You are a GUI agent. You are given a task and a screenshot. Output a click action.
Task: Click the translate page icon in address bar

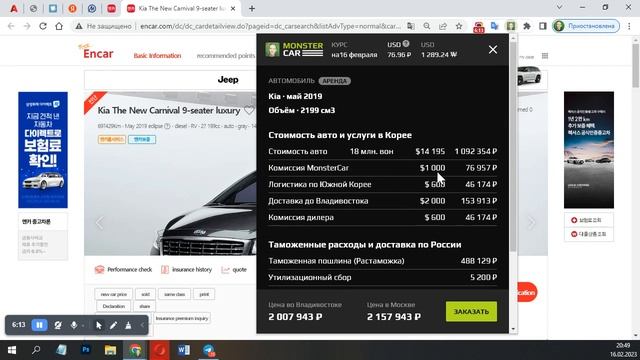(411, 26)
